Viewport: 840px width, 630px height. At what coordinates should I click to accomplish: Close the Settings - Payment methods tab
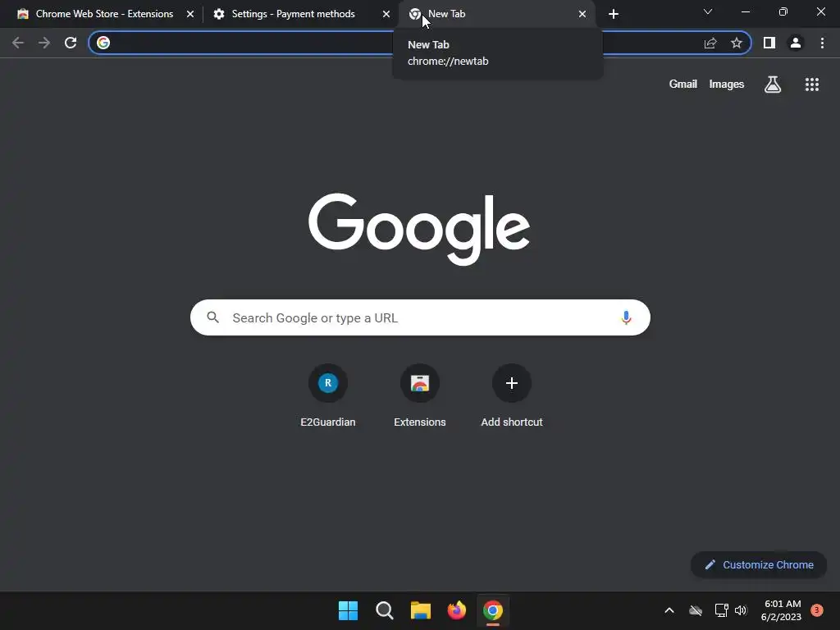click(x=386, y=14)
